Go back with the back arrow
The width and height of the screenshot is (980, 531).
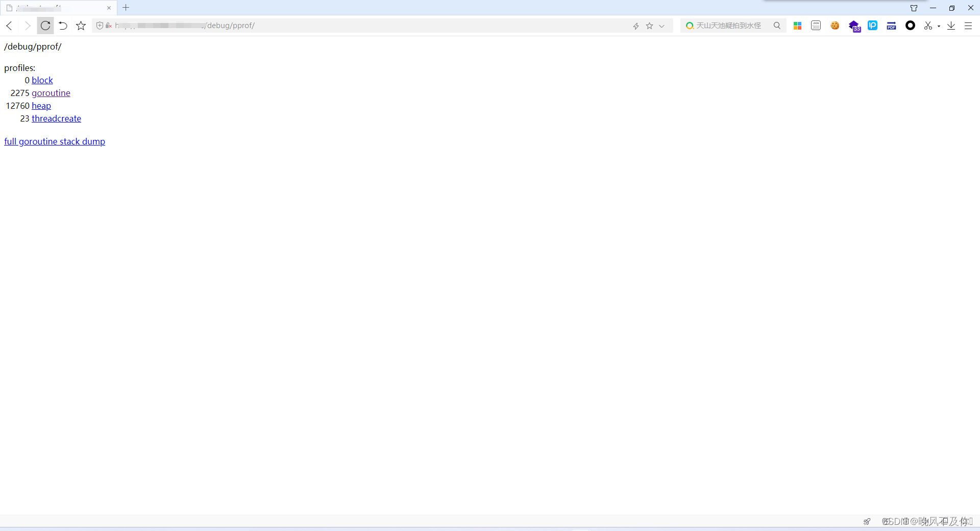click(9, 26)
